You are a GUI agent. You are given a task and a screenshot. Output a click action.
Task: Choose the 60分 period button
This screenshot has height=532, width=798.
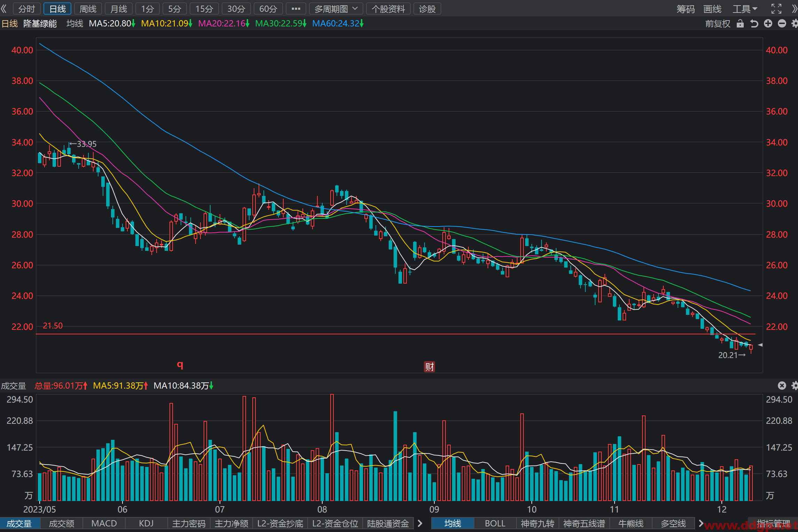pos(268,9)
